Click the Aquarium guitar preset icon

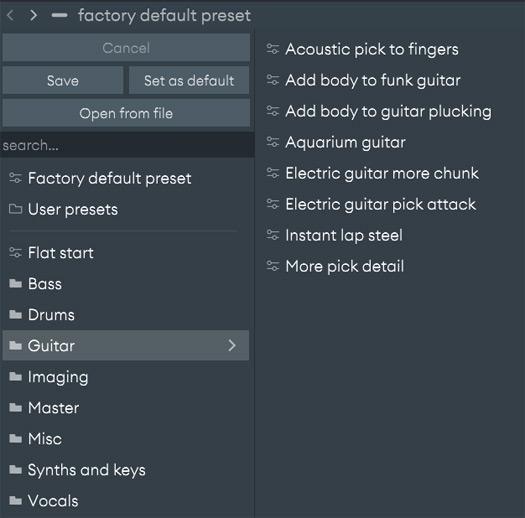tap(273, 142)
